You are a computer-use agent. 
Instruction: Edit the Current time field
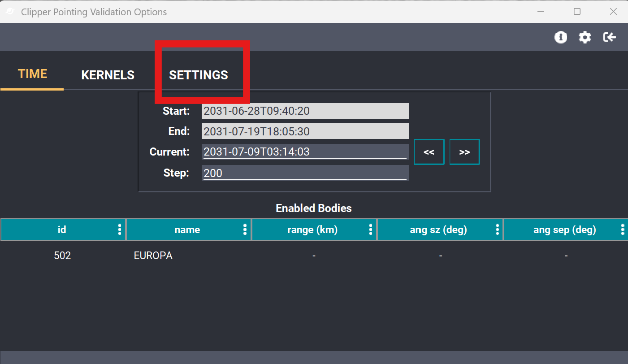click(x=305, y=152)
